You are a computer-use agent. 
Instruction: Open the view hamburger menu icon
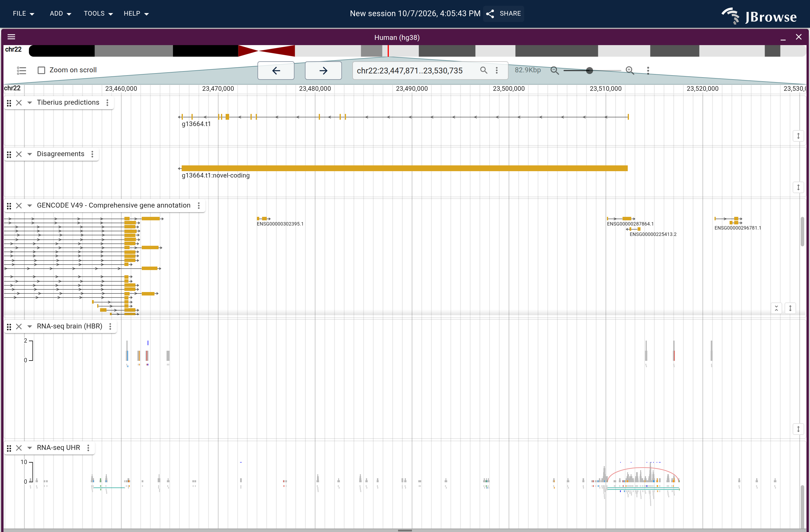[11, 37]
